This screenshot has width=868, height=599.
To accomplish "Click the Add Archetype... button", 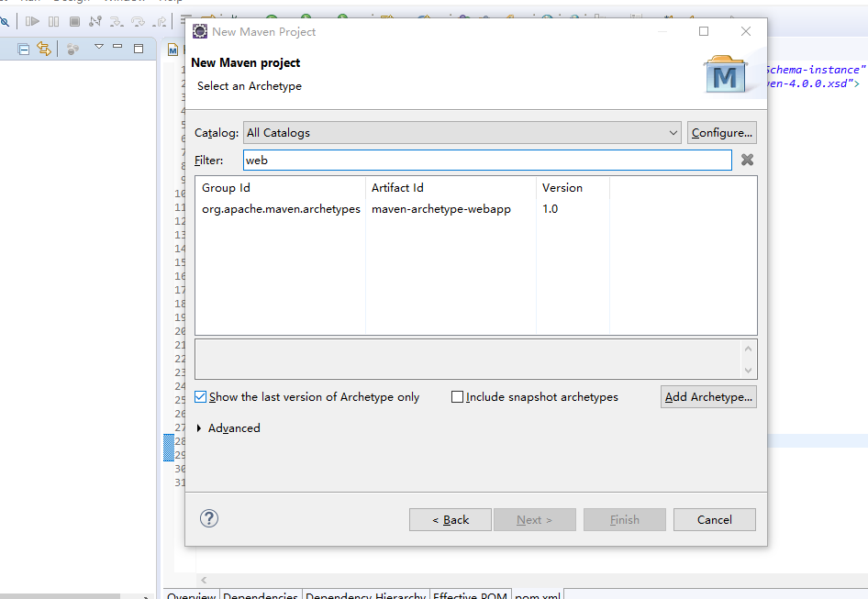I will 708,397.
